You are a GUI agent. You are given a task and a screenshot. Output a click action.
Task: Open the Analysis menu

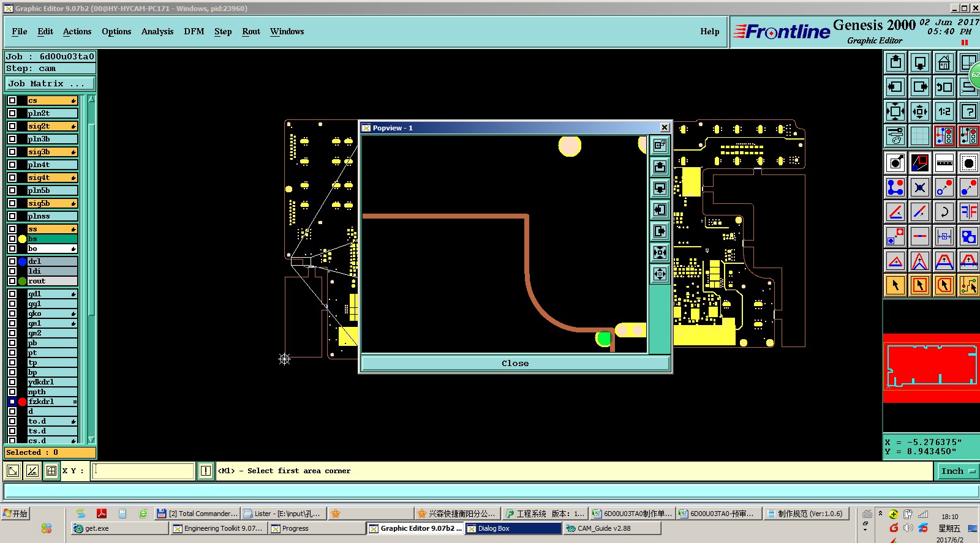coord(157,31)
